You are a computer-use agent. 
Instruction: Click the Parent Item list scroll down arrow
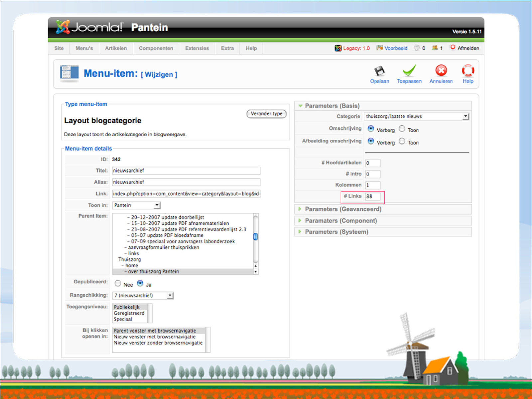pyautogui.click(x=256, y=272)
